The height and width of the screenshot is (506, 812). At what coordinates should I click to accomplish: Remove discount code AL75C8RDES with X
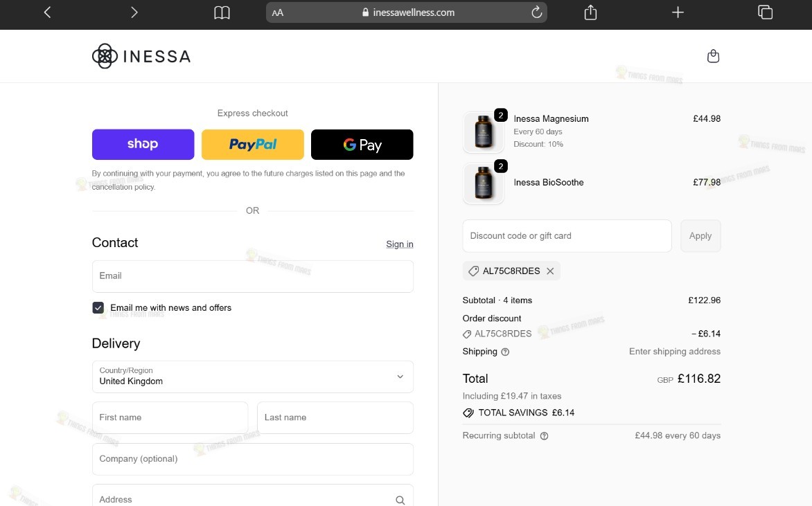click(x=550, y=271)
